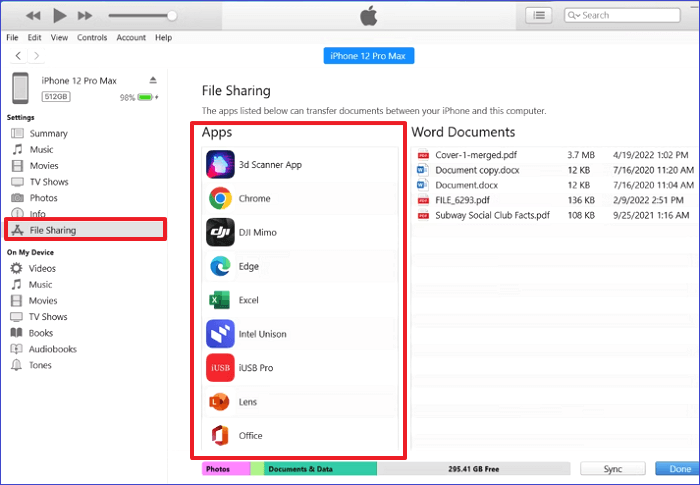Select the Cover-1-merged.pdf document
Image resolution: width=700 pixels, height=485 pixels.
(x=477, y=155)
